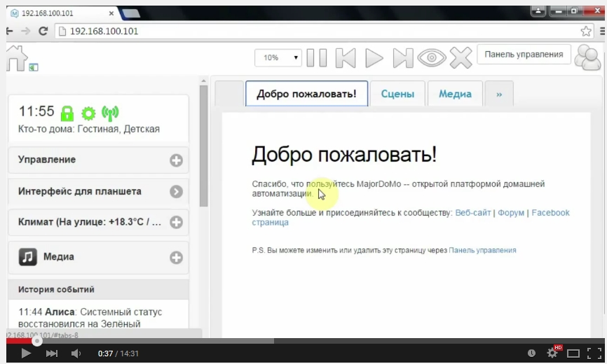Image resolution: width=607 pixels, height=364 pixels.
Task: Play the video with player play button
Action: 25,353
